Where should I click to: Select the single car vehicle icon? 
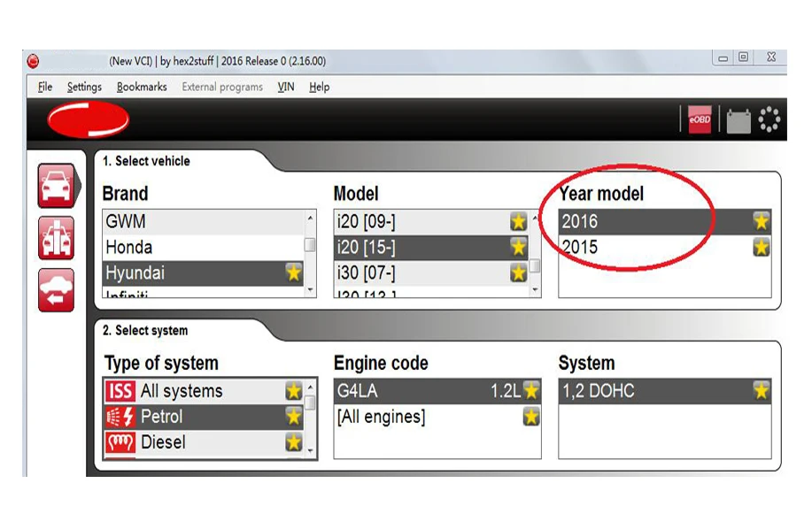pos(57,186)
